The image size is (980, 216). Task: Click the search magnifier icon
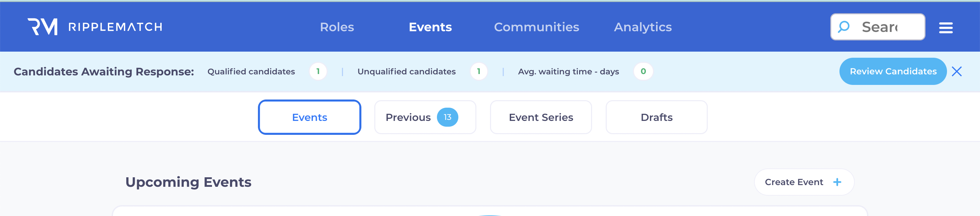844,26
